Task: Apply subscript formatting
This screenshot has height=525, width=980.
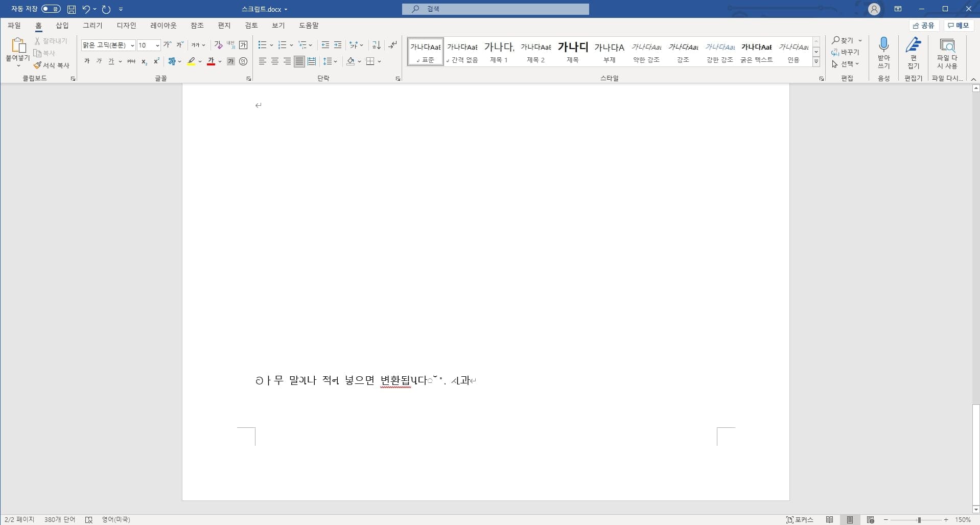Action: click(x=144, y=62)
